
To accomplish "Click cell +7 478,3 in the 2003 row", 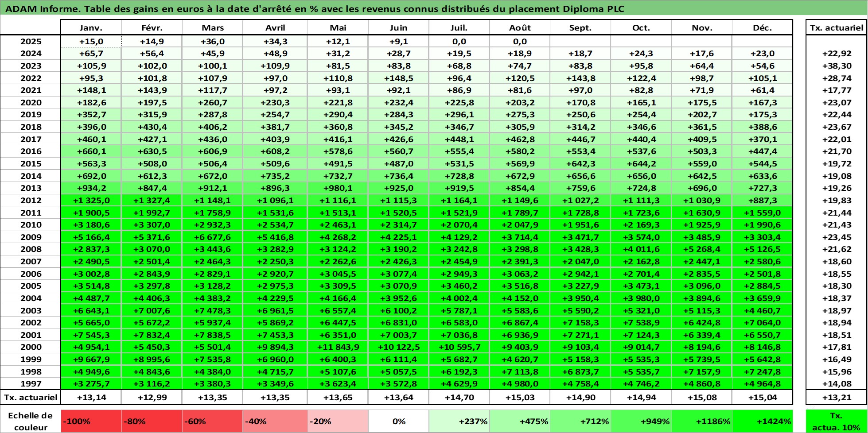I will point(213,311).
